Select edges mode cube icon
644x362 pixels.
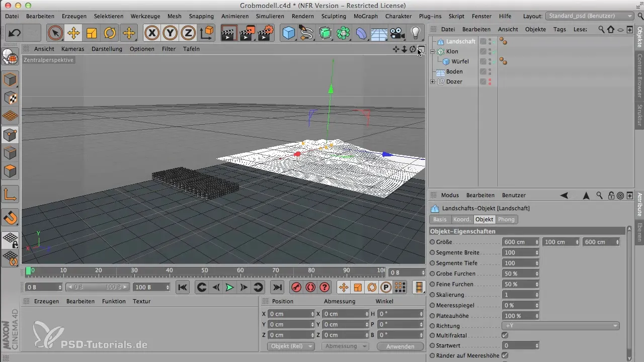tap(10, 152)
